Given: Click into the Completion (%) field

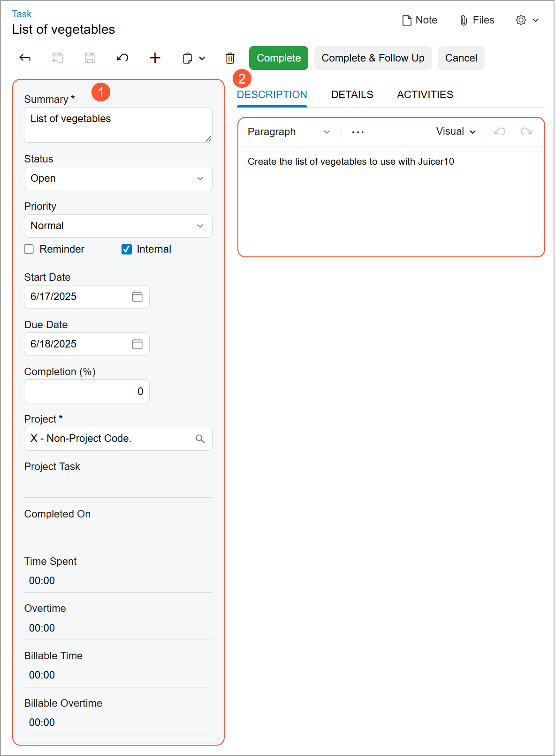Looking at the screenshot, I should tap(87, 392).
